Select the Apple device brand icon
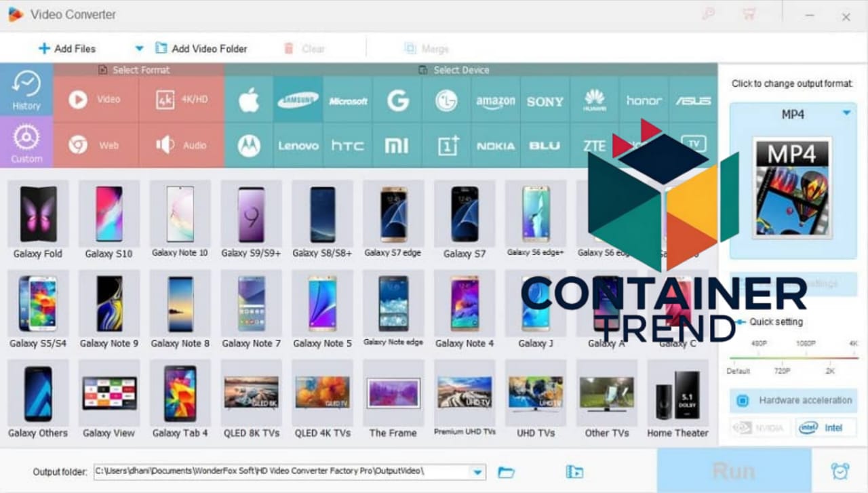This screenshot has height=493, width=868. [249, 100]
